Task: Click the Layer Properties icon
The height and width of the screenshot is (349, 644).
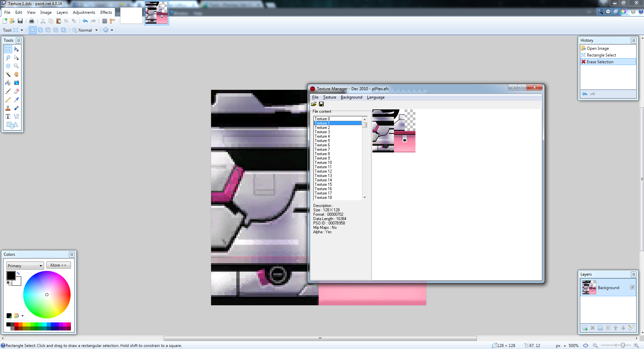Action: tap(631, 328)
